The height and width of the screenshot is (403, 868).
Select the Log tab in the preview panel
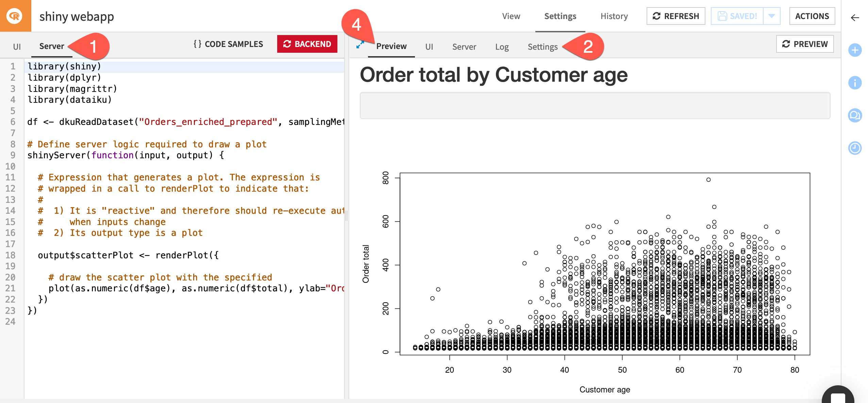tap(502, 47)
